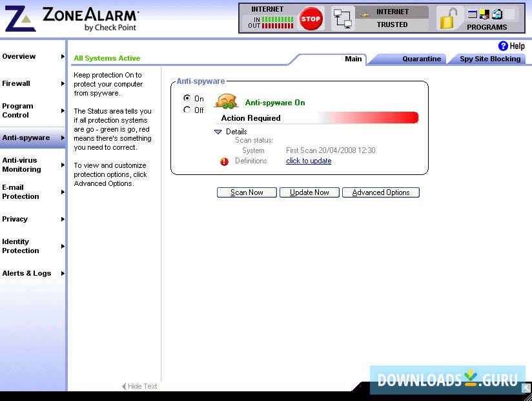Switch to the Spy Site Blocking tab
Screen dimensions: 532x401
pos(490,59)
